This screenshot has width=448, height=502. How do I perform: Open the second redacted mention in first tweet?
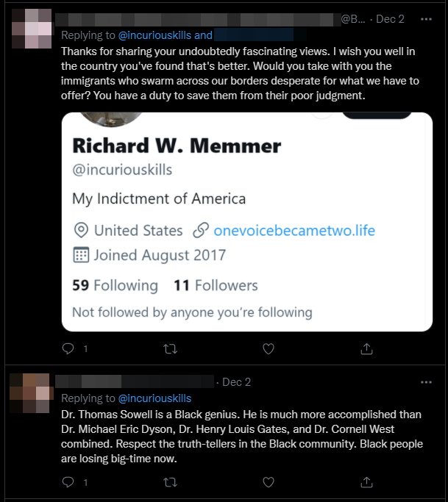[255, 35]
